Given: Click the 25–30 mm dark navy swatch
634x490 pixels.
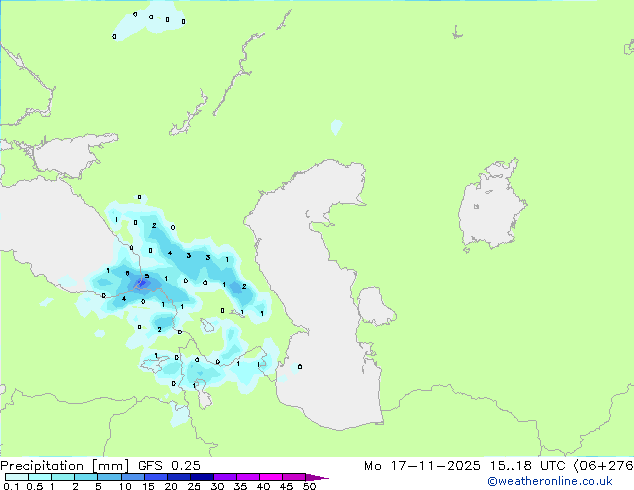Looking at the screenshot, I should click(201, 477).
